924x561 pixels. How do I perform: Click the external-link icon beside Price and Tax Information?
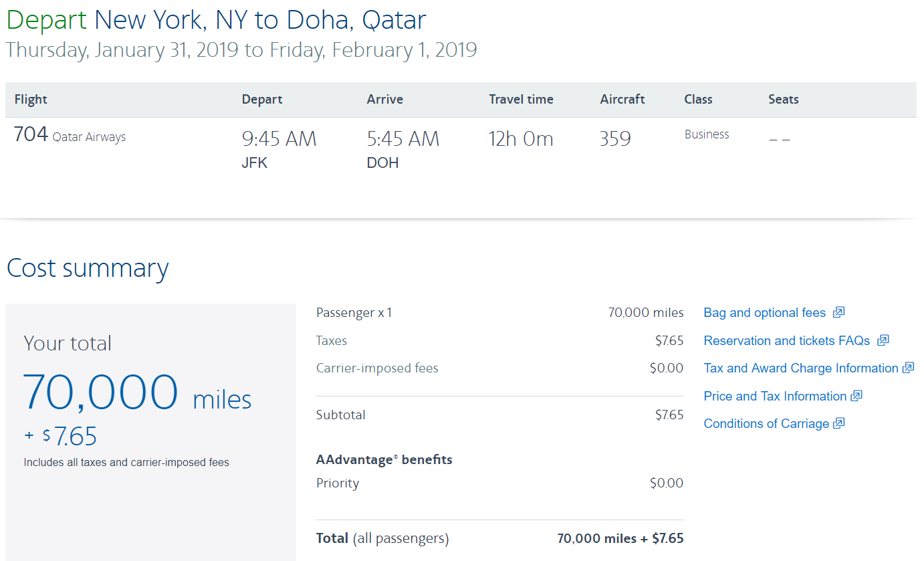[x=856, y=396]
